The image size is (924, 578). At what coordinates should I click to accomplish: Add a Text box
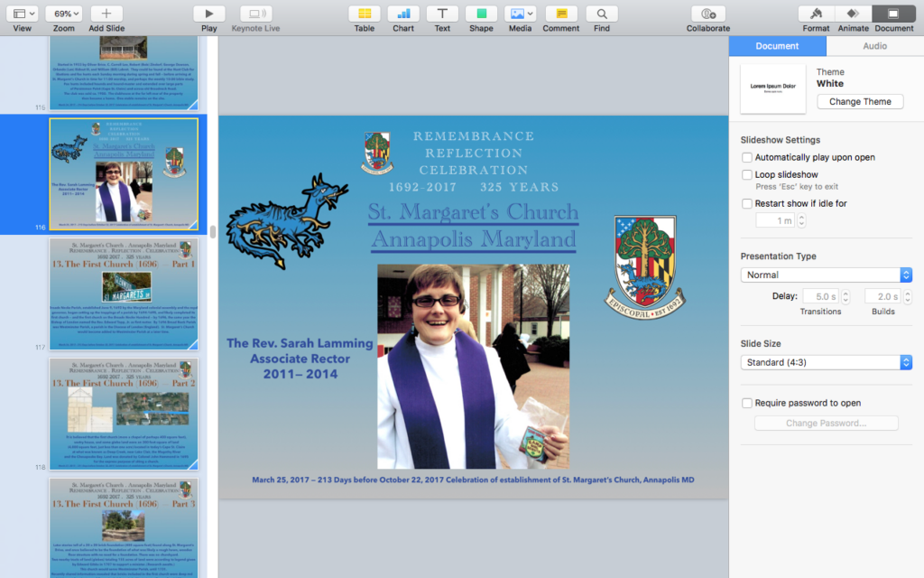click(x=442, y=14)
